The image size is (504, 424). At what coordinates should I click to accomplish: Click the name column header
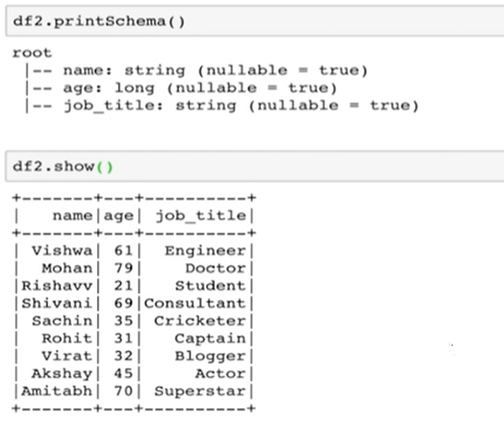(x=72, y=216)
